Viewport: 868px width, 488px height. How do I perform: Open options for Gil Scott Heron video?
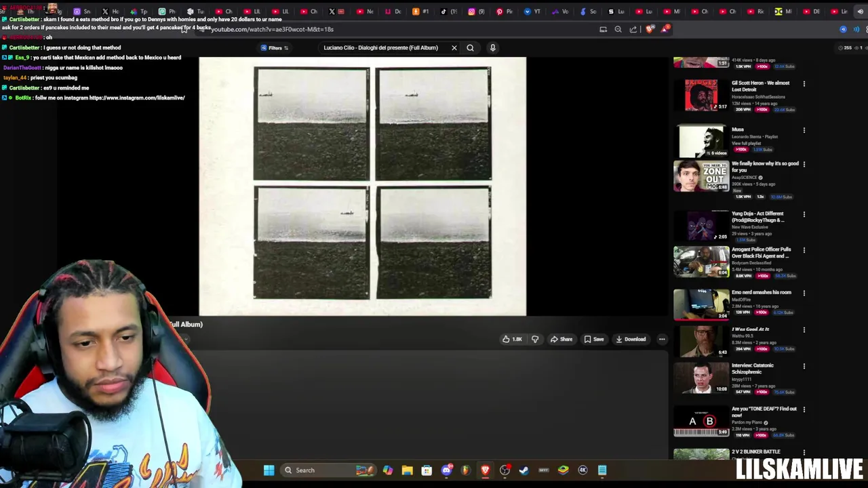pos(804,84)
